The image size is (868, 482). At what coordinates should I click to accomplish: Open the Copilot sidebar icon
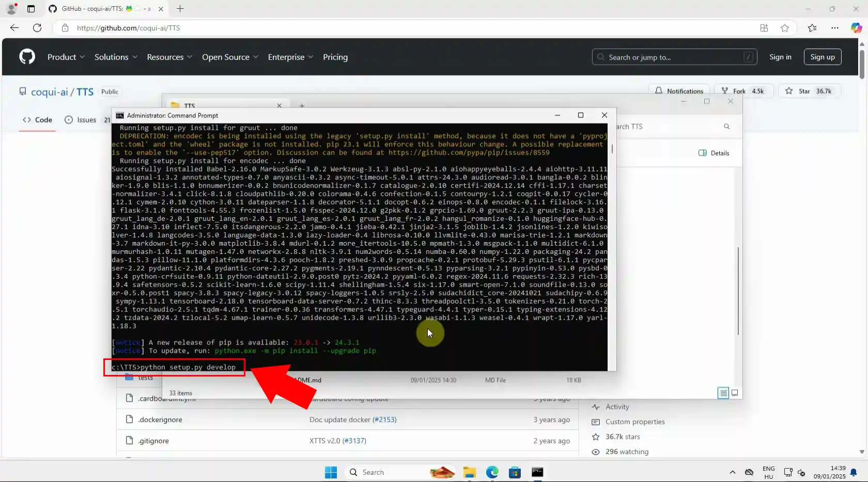click(x=856, y=28)
